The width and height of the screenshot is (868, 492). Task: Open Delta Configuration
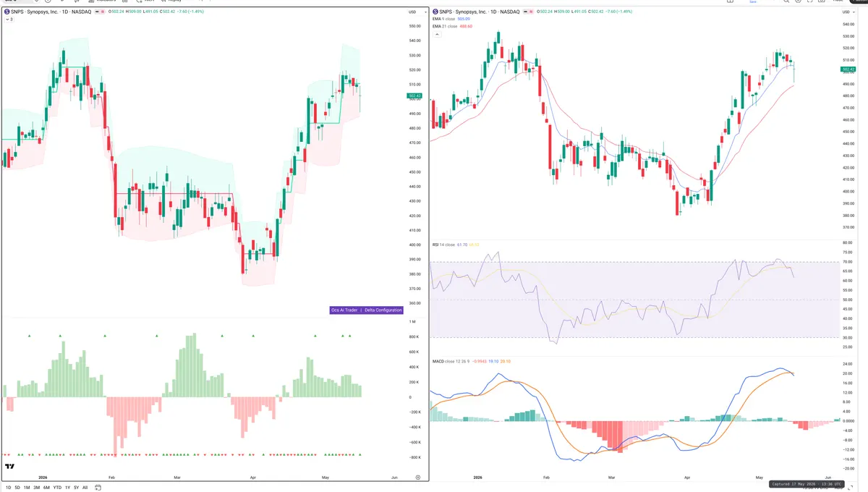tap(383, 310)
